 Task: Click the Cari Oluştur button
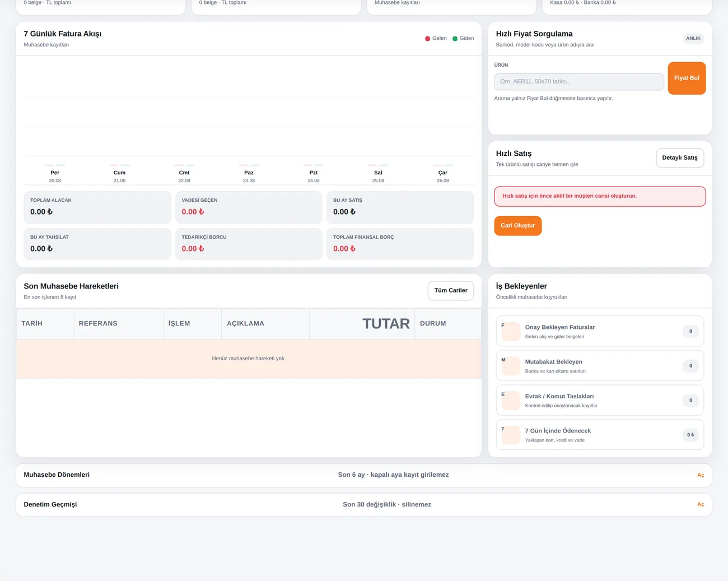tap(517, 226)
